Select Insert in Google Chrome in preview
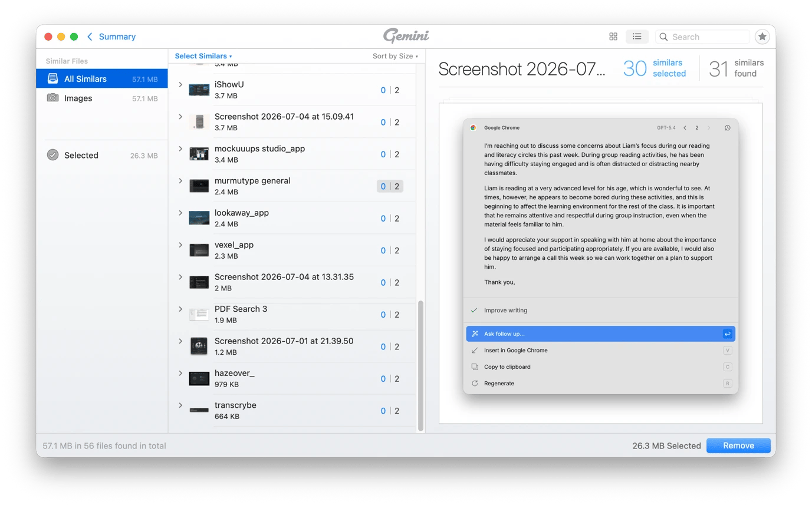This screenshot has width=812, height=505. pos(600,350)
